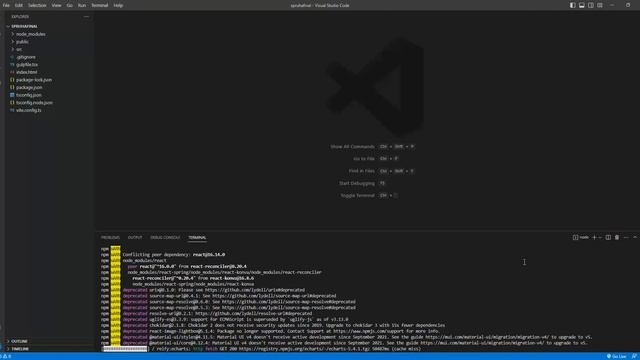Open gulpfile.ts file name in Explorer

[x=27, y=64]
